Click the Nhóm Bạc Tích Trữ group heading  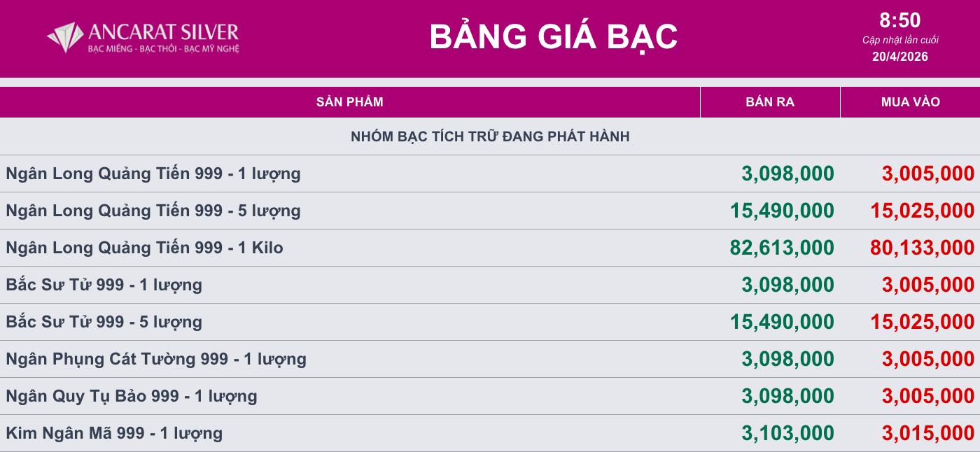click(x=490, y=136)
